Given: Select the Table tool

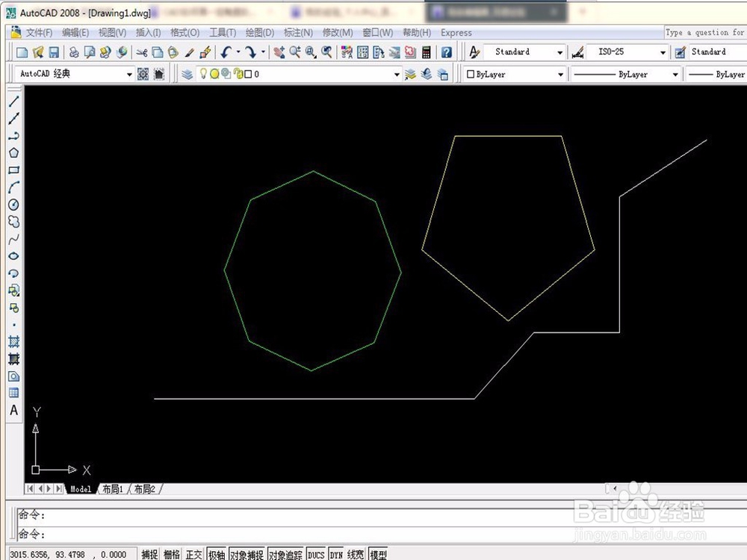Looking at the screenshot, I should point(13,393).
